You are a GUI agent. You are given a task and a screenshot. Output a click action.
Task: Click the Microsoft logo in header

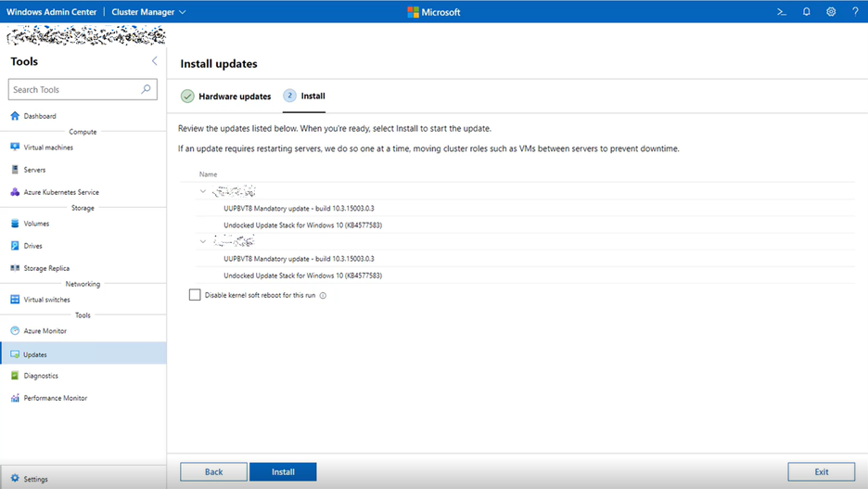pyautogui.click(x=433, y=12)
